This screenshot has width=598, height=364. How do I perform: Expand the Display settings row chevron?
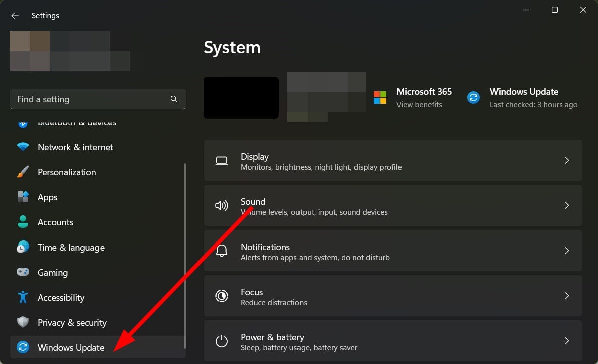click(x=567, y=160)
